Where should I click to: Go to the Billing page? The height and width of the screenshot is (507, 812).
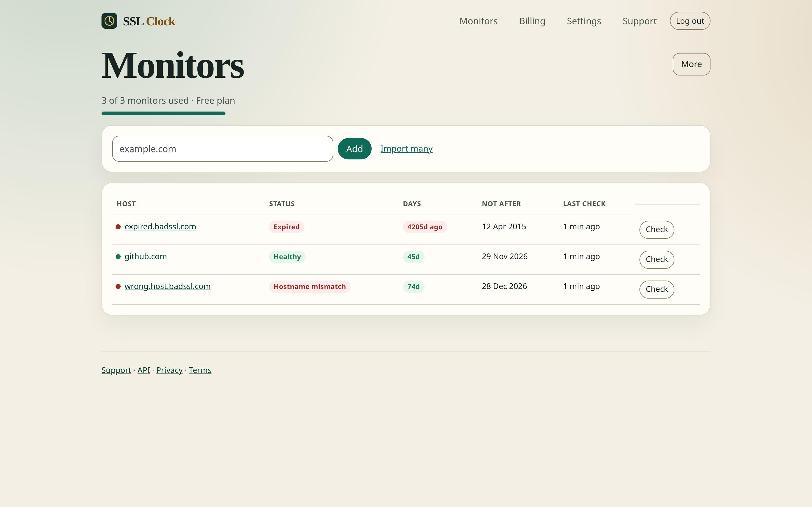pyautogui.click(x=532, y=21)
